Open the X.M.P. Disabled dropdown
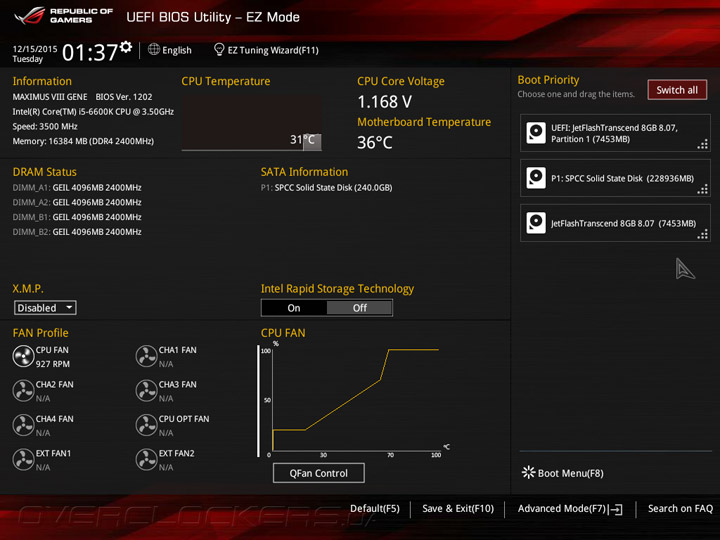 (45, 308)
